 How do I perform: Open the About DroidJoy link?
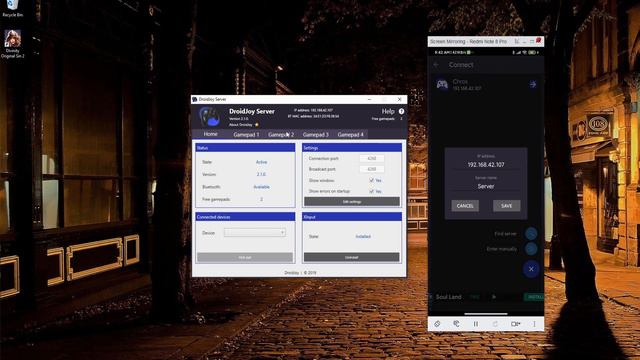tap(240, 124)
